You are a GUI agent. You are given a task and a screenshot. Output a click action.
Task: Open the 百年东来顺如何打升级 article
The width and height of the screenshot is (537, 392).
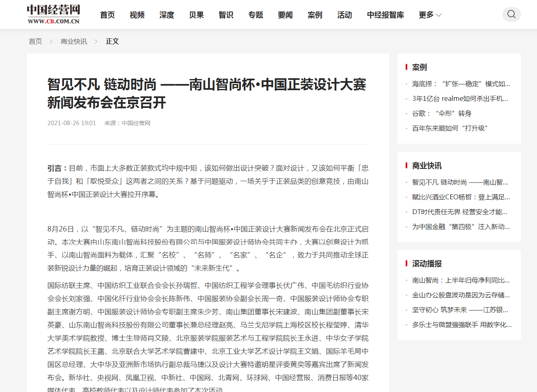(450, 128)
